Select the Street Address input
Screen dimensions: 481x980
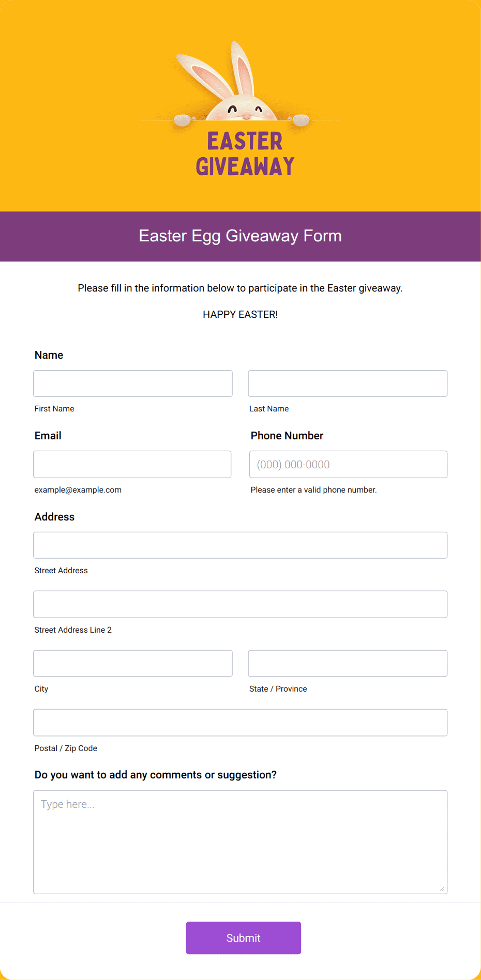(x=240, y=545)
